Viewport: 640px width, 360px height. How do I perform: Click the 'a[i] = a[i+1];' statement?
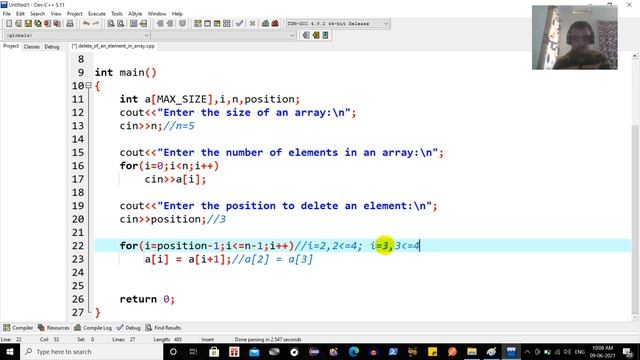[188, 259]
